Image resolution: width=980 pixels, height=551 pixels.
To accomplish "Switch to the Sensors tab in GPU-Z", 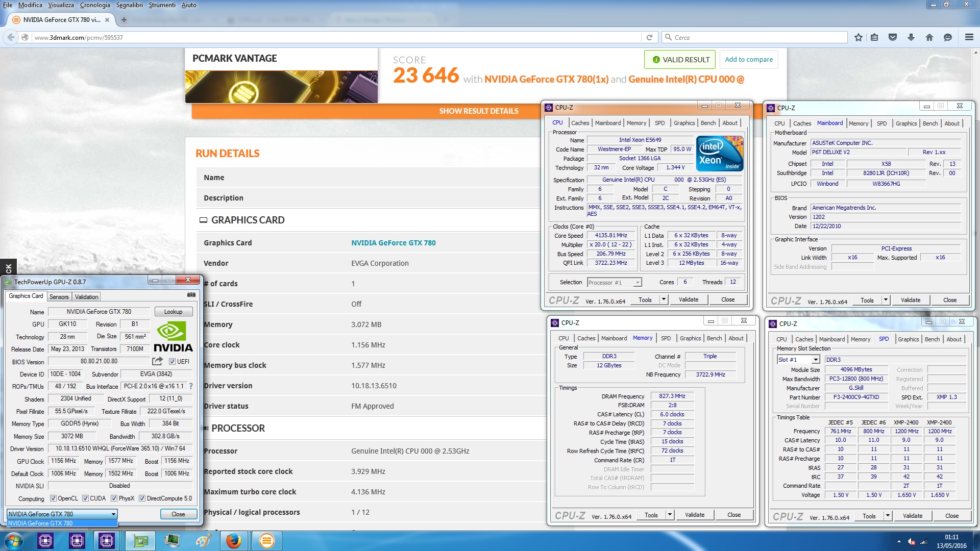I will pyautogui.click(x=59, y=297).
